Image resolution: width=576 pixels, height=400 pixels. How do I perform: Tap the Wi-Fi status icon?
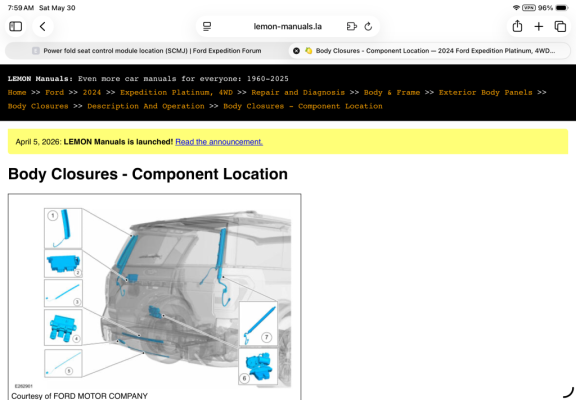pos(516,8)
